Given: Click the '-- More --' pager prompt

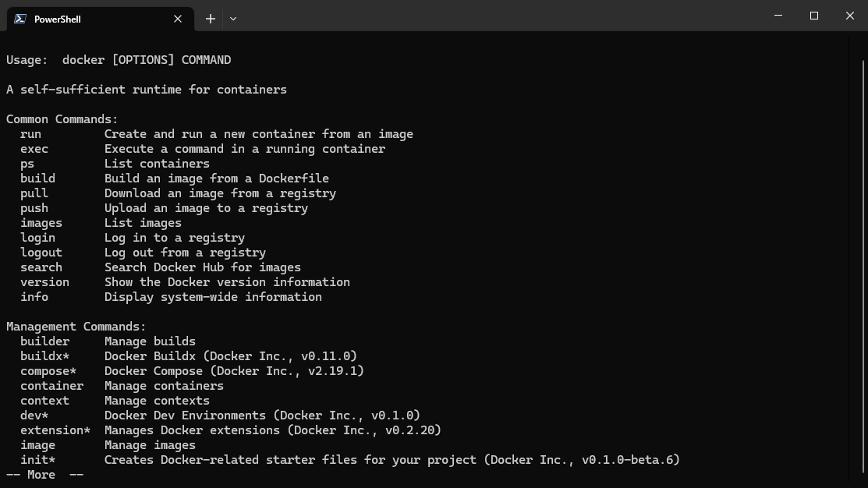Looking at the screenshot, I should coord(44,475).
